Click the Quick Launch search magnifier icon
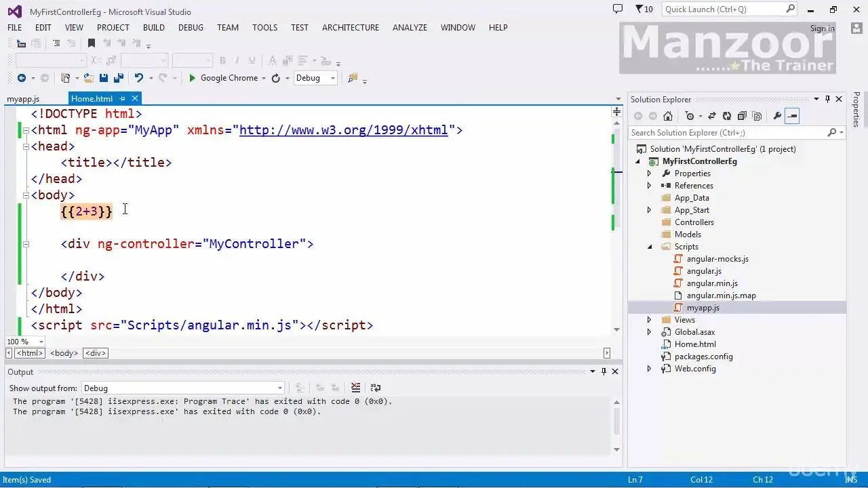The height and width of the screenshot is (488, 868). (x=790, y=9)
